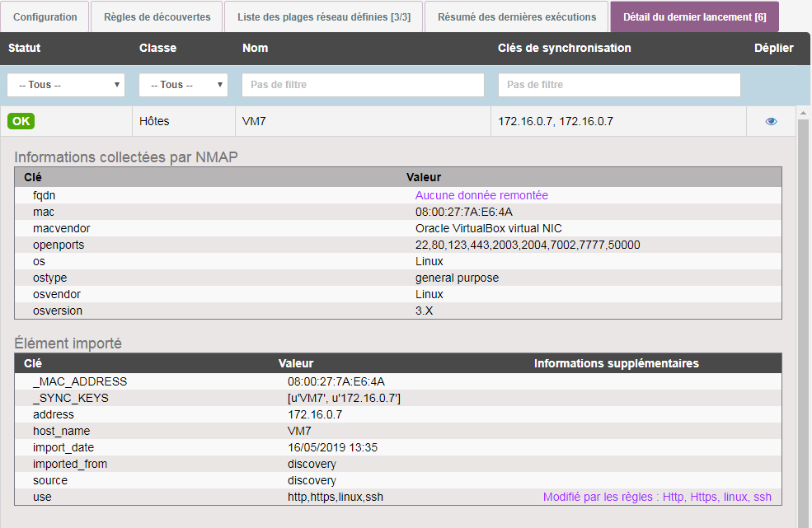Click the Déplier column header
This screenshot has height=528, width=812.
click(773, 48)
